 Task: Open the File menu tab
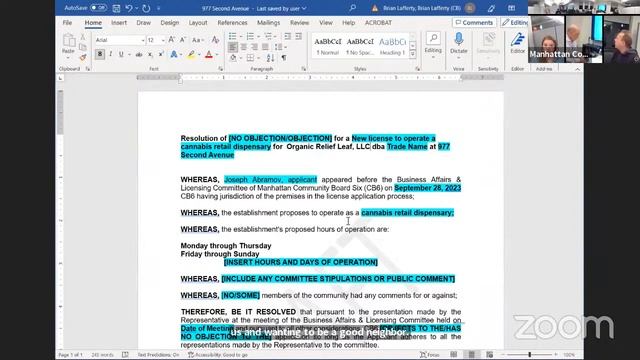point(67,23)
